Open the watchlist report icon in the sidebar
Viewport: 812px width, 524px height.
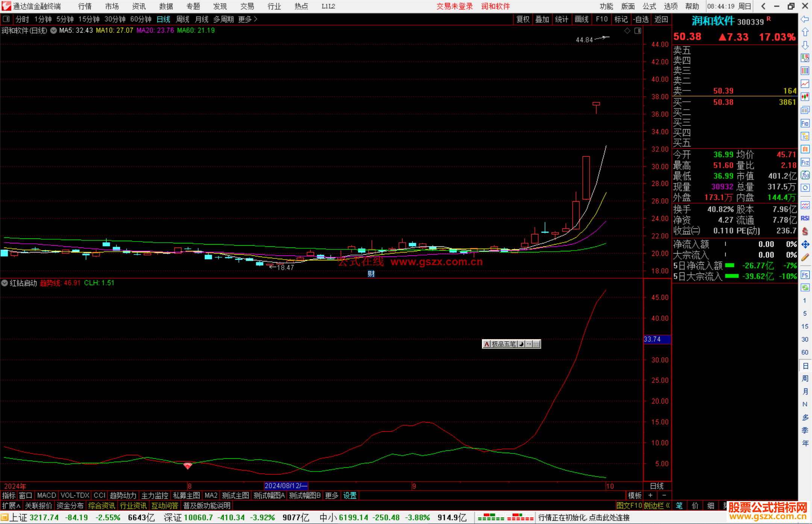[805, 58]
